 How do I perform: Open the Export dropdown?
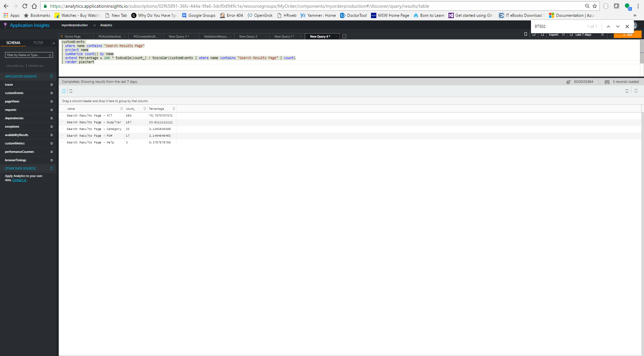coord(556,35)
